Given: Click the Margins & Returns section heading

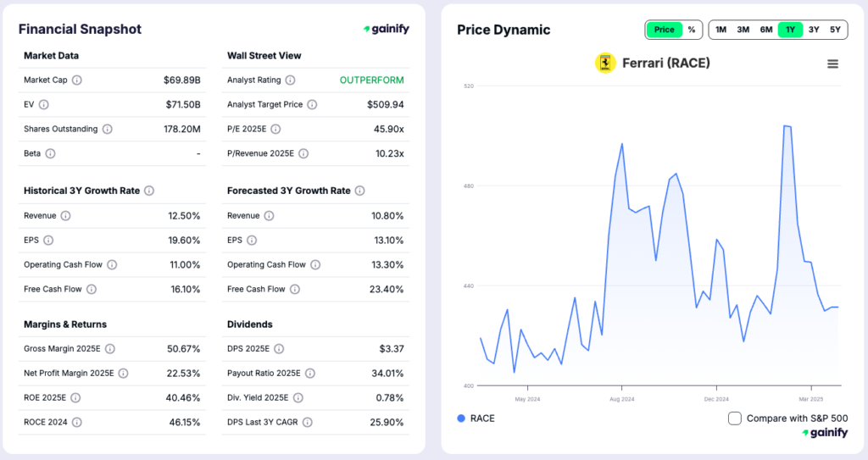Looking at the screenshot, I should 64,324.
